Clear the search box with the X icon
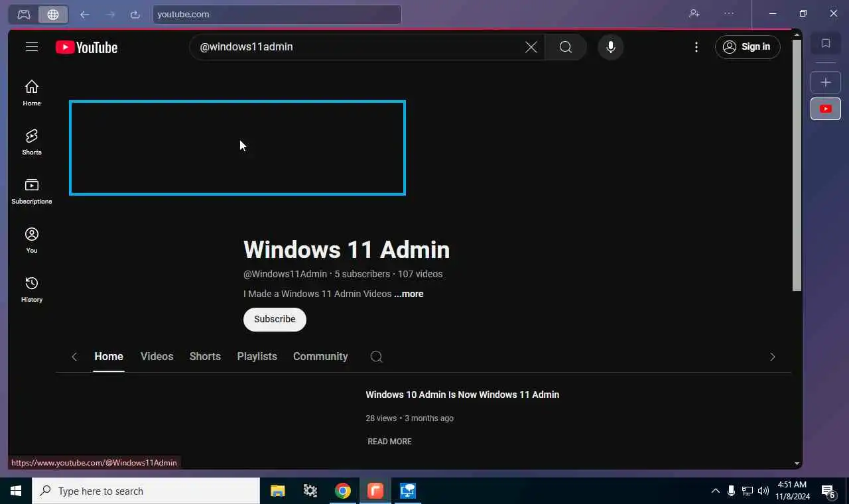Screen dimensions: 849x504 [x=531, y=47]
